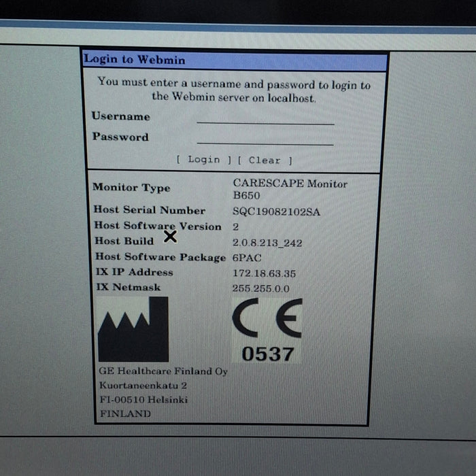Select the netmask value 255.255.0.0

261,288
